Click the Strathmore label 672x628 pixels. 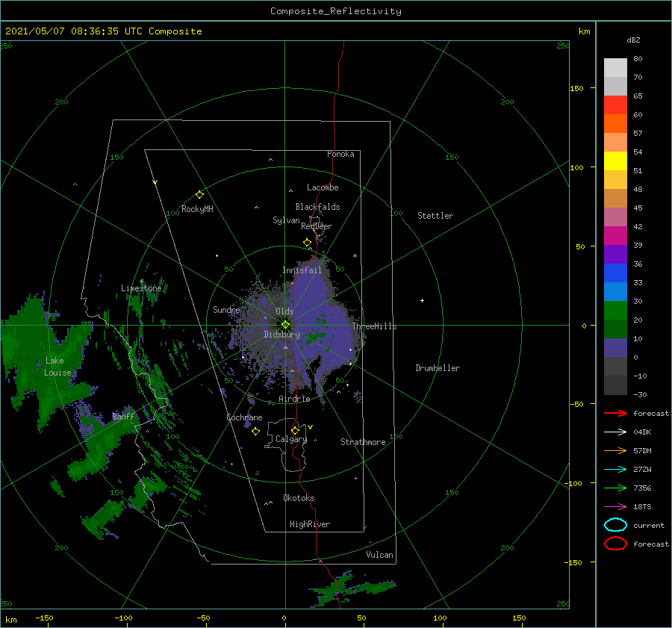coord(363,442)
